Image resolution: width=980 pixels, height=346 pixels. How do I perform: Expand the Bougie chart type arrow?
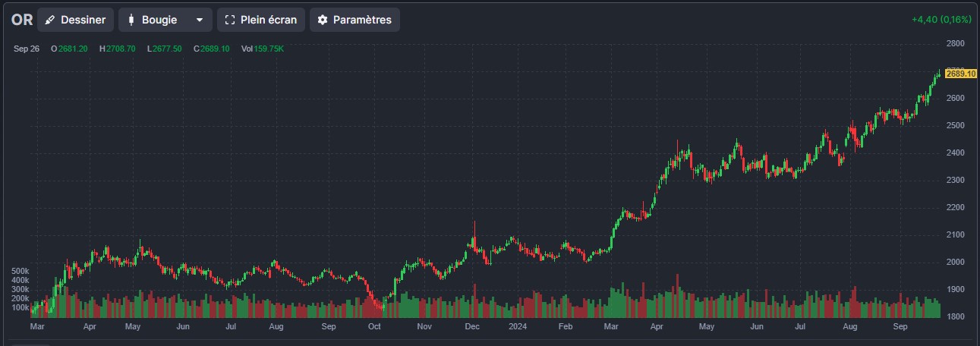point(199,20)
